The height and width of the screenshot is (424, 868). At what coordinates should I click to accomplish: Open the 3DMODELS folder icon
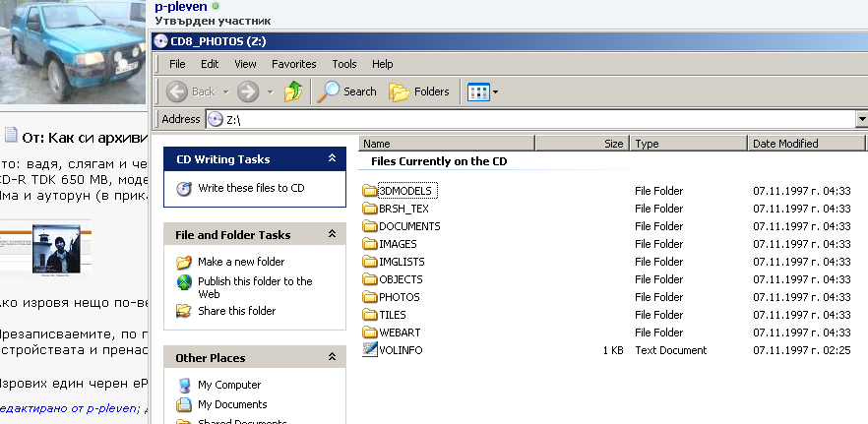(x=370, y=190)
